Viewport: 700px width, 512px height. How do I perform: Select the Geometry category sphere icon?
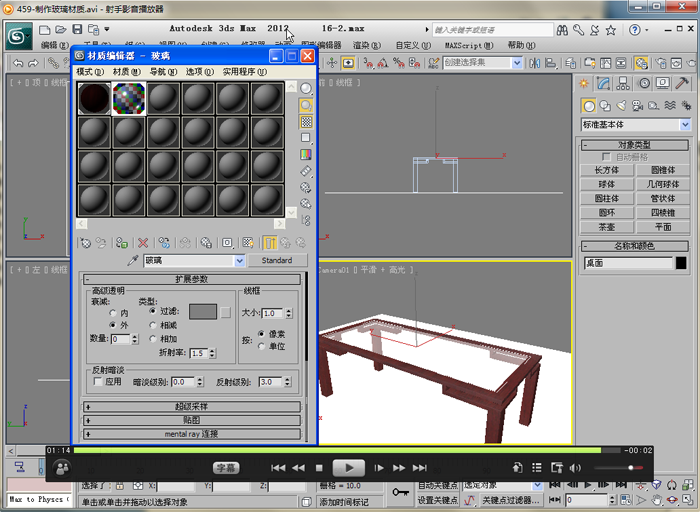[589, 106]
